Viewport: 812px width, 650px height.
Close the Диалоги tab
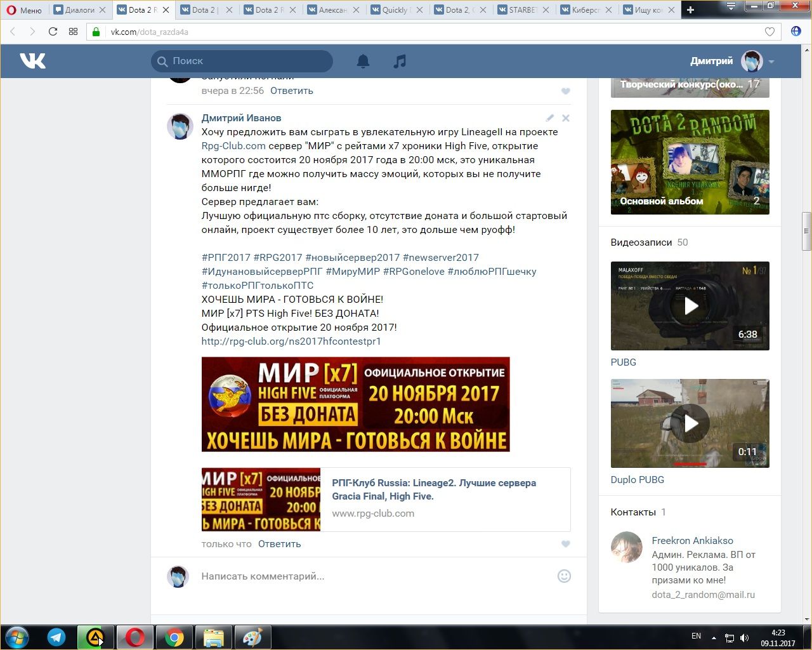[103, 10]
